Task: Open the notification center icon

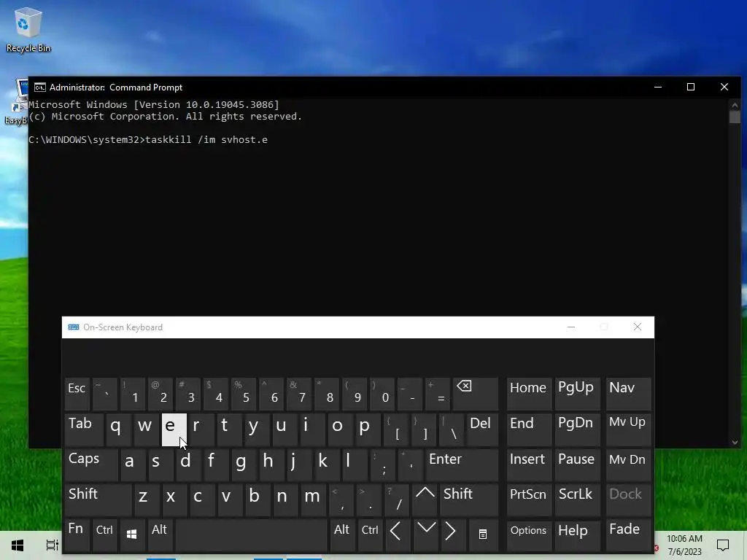Action: (x=723, y=545)
